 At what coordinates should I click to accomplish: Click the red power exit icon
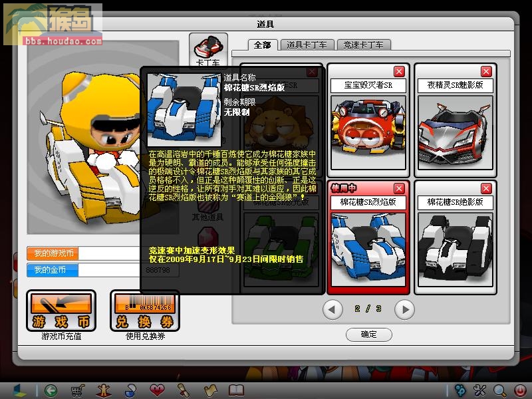tap(520, 391)
